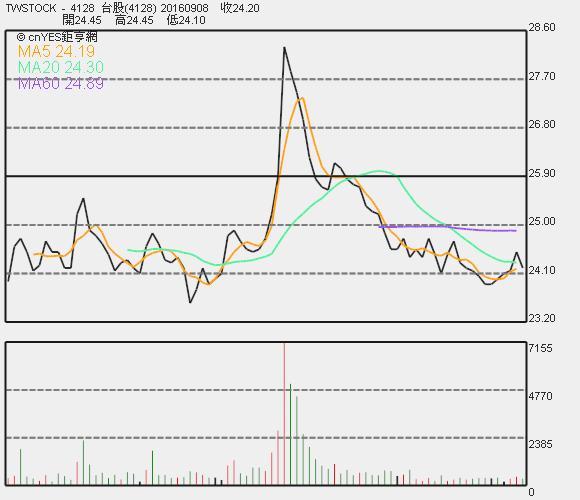Click the TWSTOCK 4128 title text
Screen dimensions: 580x500
pyautogui.click(x=50, y=8)
